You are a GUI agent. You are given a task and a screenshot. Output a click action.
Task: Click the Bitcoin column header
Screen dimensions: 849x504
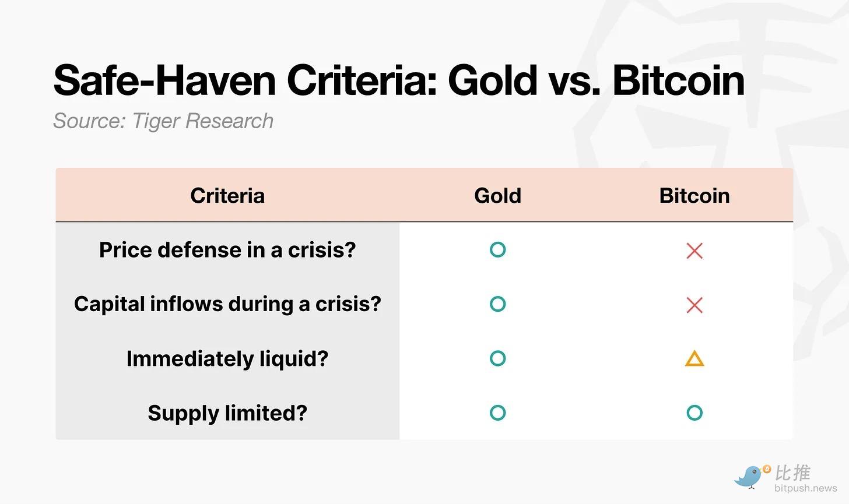pos(694,196)
